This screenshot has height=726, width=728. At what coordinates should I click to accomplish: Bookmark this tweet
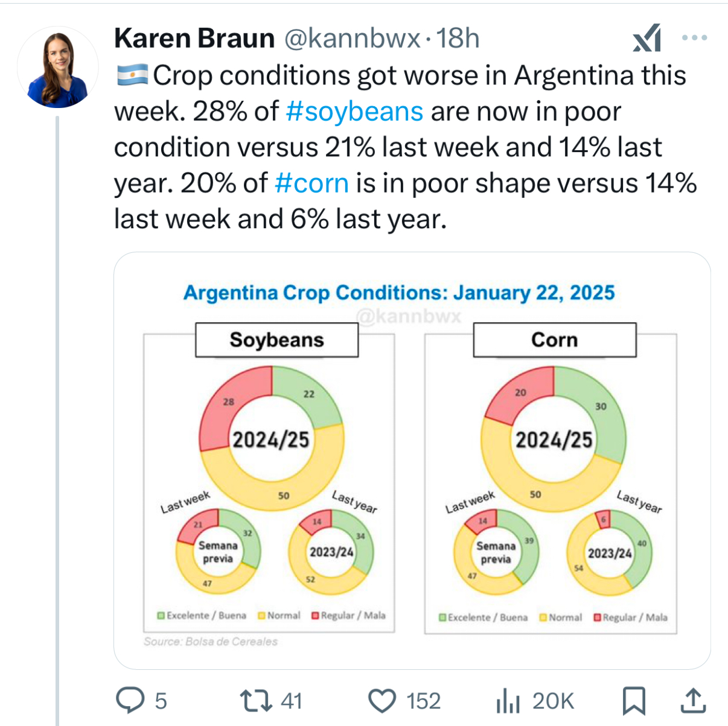(634, 701)
